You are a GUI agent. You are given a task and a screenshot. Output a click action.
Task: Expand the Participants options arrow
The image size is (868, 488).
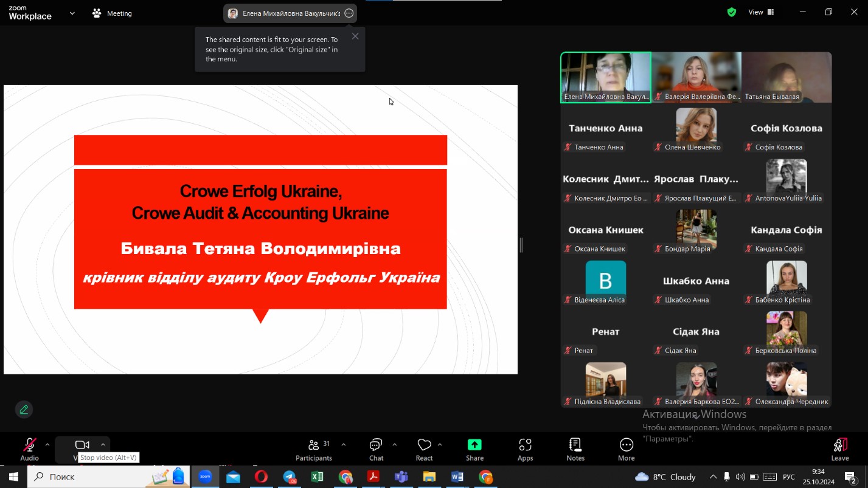343,445
